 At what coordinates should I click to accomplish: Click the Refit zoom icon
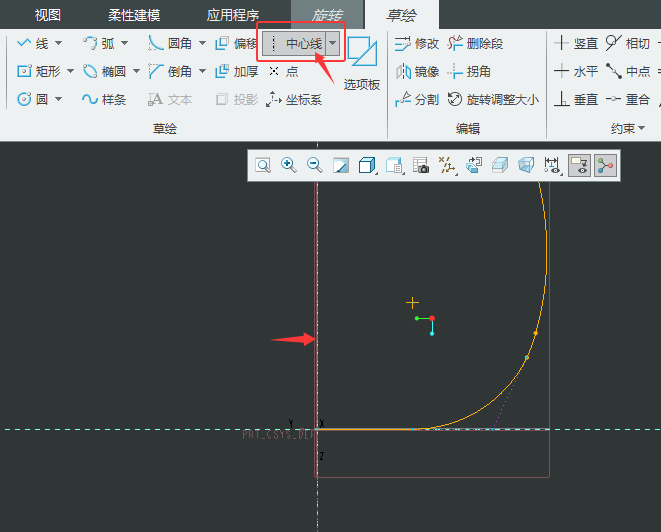tap(263, 165)
